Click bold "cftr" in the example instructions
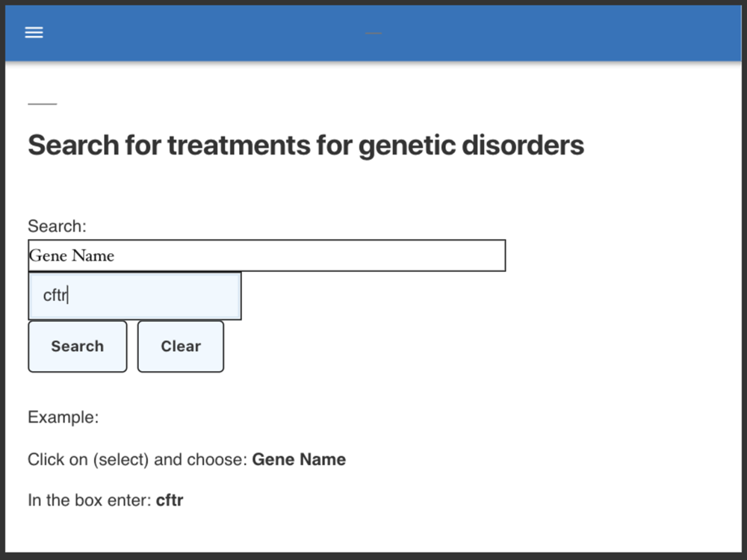The width and height of the screenshot is (747, 560). (170, 500)
